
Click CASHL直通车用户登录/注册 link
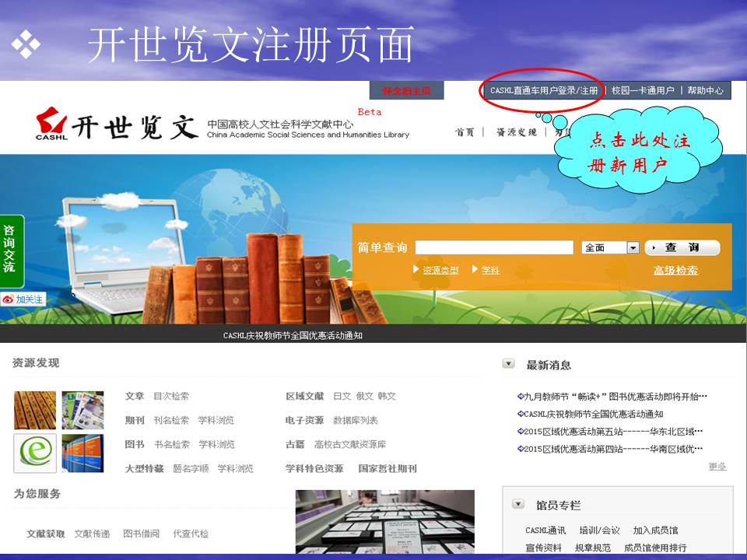point(544,90)
